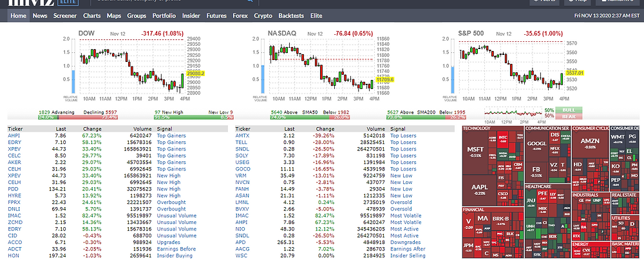Open the Screener page
Image resolution: width=644 pixels, height=260 pixels.
(x=65, y=15)
